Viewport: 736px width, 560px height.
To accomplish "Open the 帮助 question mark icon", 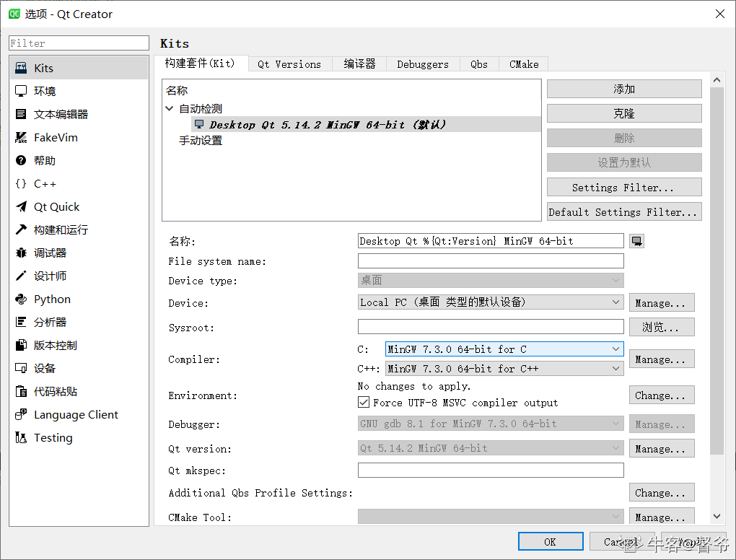I will [x=21, y=160].
